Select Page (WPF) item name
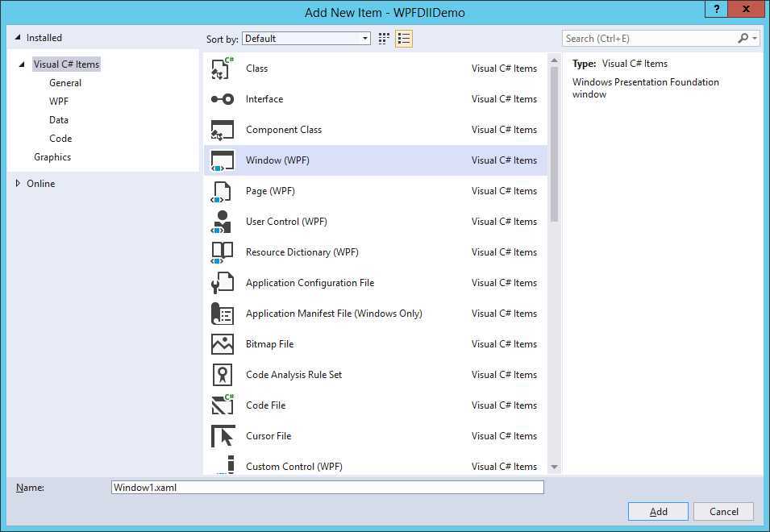Screen dimensions: 770x532 [271, 191]
